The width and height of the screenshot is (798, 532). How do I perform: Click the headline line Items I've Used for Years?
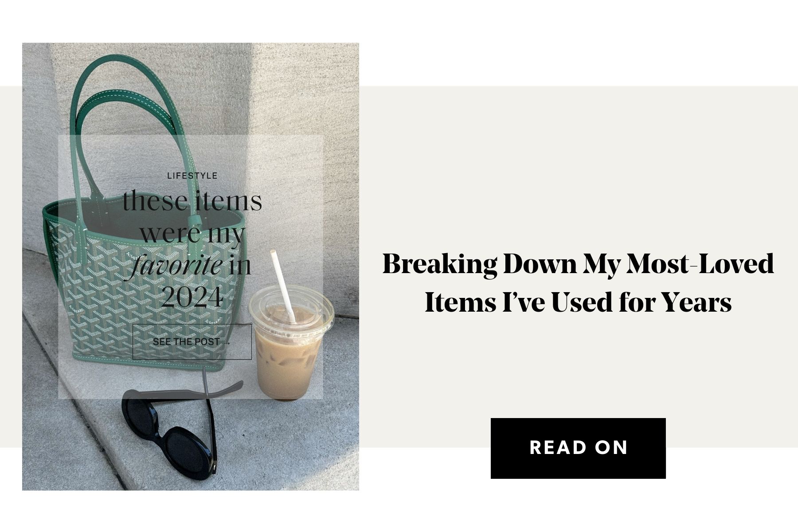click(x=578, y=302)
